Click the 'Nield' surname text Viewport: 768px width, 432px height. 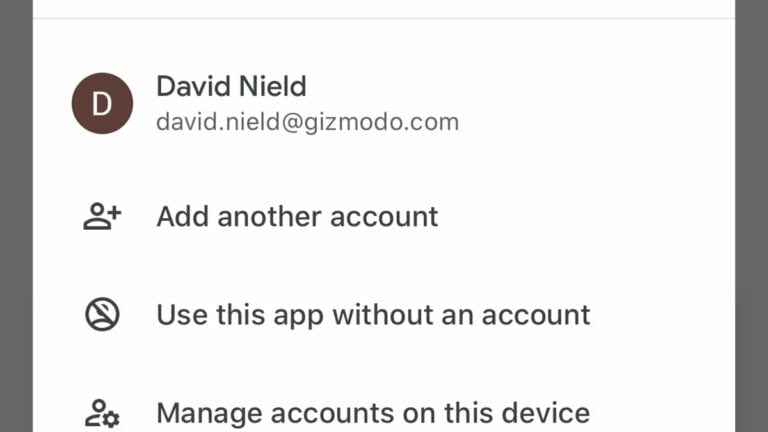tap(273, 86)
